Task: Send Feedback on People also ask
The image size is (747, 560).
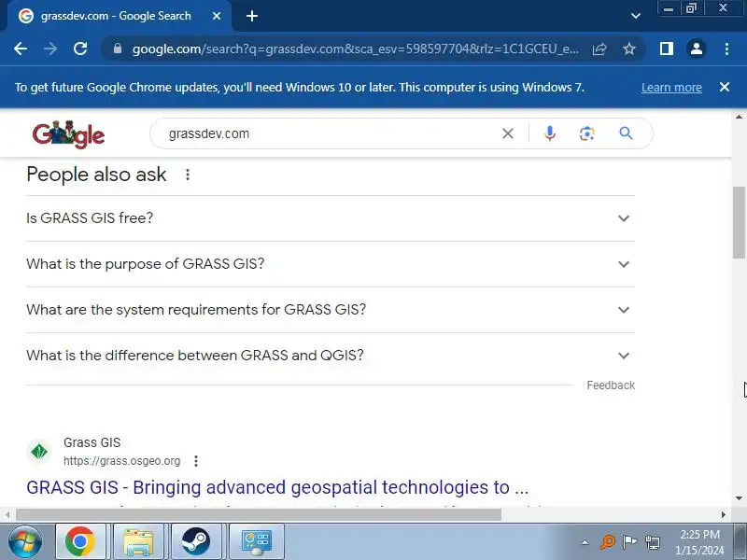Action: coord(611,385)
